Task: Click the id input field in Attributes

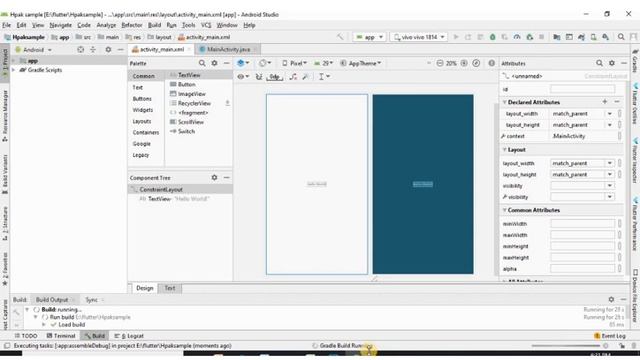Action: pos(582,89)
